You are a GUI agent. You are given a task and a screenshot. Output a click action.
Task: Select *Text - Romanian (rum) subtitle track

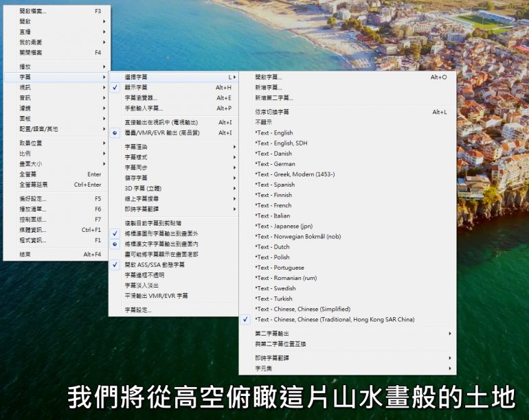pyautogui.click(x=348, y=278)
